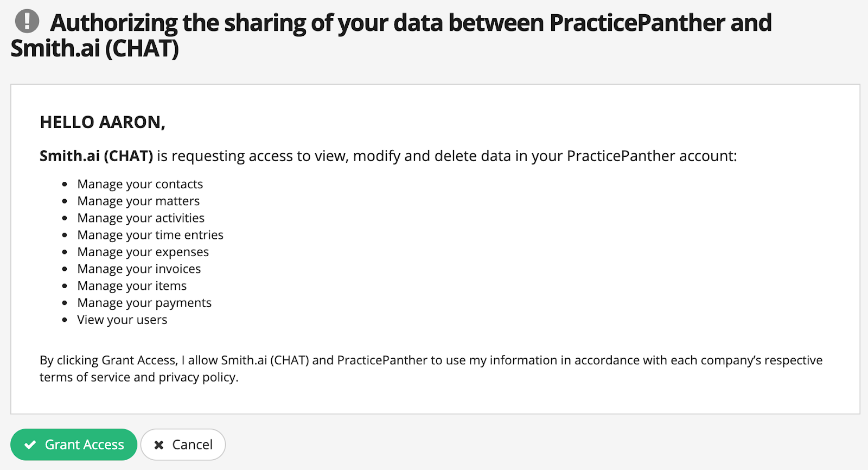This screenshot has width=868, height=470.
Task: Click the Manage your matters bullet entry
Action: tap(138, 201)
